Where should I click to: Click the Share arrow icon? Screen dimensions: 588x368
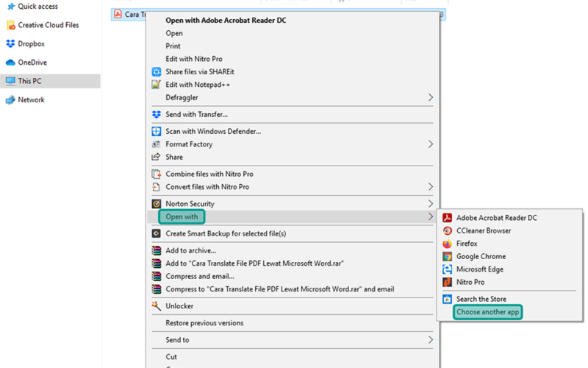pyautogui.click(x=156, y=157)
